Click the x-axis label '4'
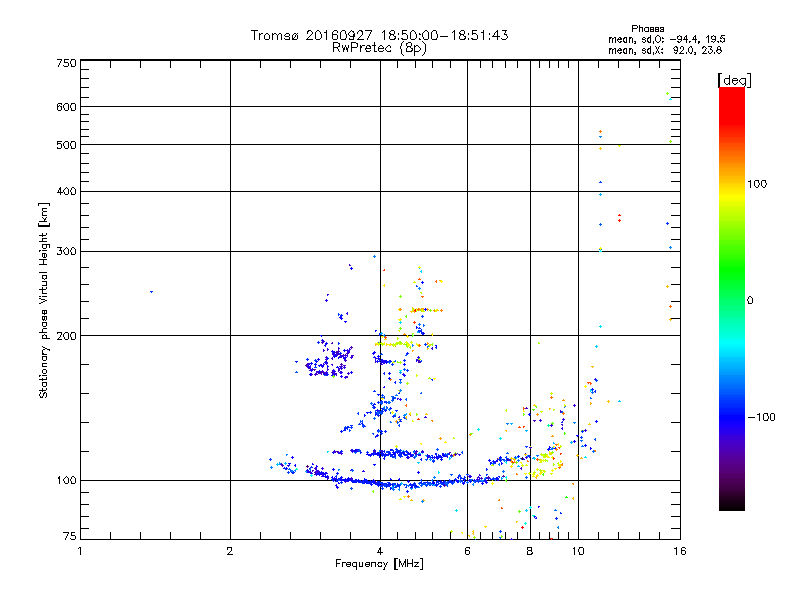This screenshot has height=600, width=800. [380, 551]
